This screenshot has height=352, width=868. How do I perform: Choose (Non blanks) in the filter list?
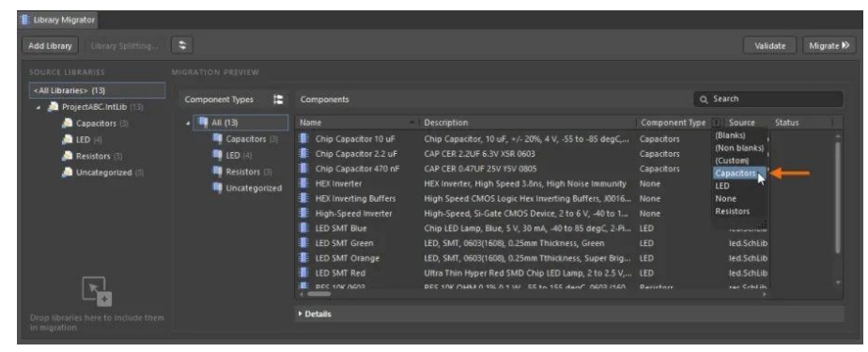point(739,147)
